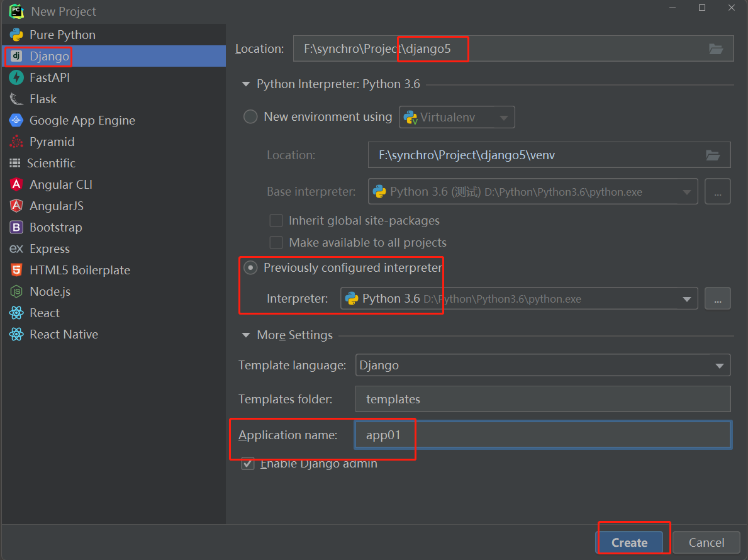Click the Express ex icon
This screenshot has height=560, width=748.
point(16,249)
